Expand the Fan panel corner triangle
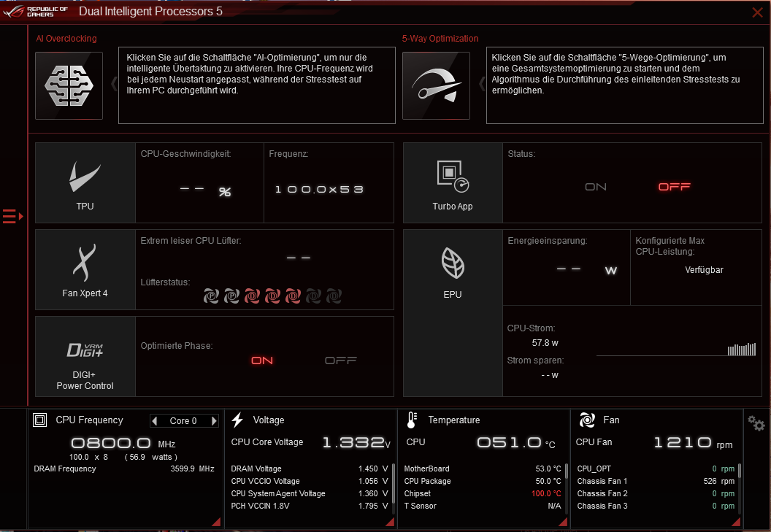The height and width of the screenshot is (532, 771). click(x=736, y=523)
